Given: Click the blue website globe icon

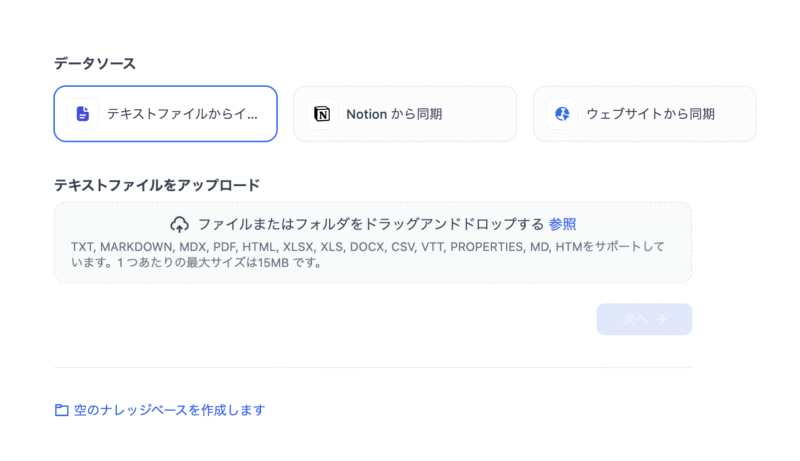Looking at the screenshot, I should coord(562,114).
